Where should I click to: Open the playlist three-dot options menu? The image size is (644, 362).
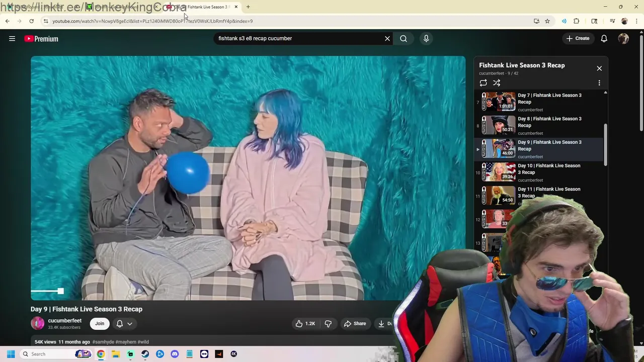pos(599,83)
